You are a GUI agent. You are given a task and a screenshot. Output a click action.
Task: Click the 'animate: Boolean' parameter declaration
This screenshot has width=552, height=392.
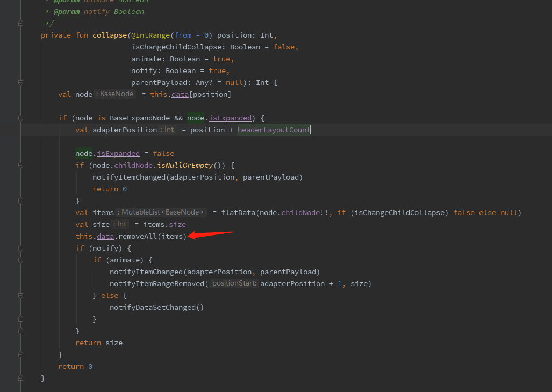point(166,59)
